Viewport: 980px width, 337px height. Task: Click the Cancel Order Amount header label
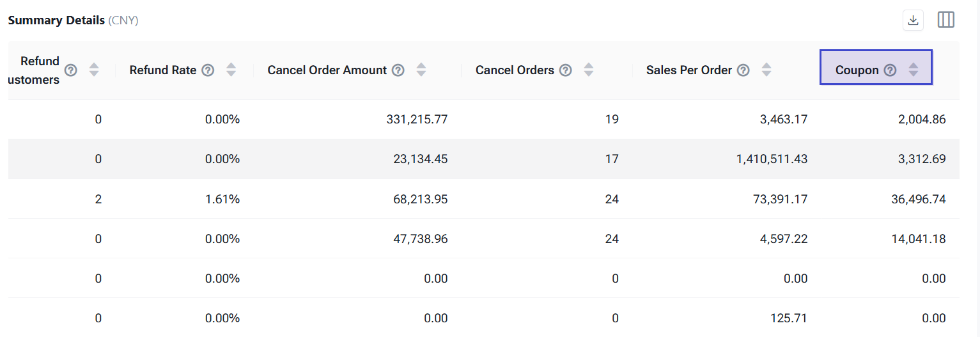pos(327,70)
